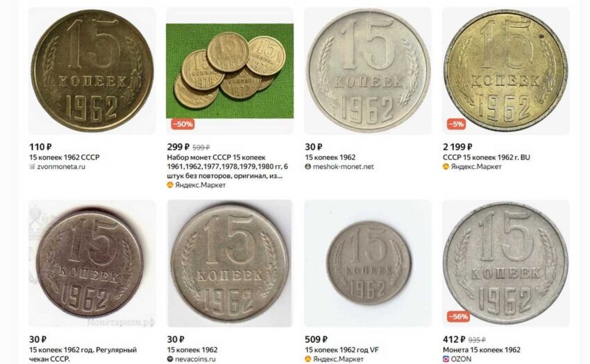Open 'СССР 15 копеек 1962 г. BU' title
This screenshot has width=590, height=364.
[x=486, y=157]
